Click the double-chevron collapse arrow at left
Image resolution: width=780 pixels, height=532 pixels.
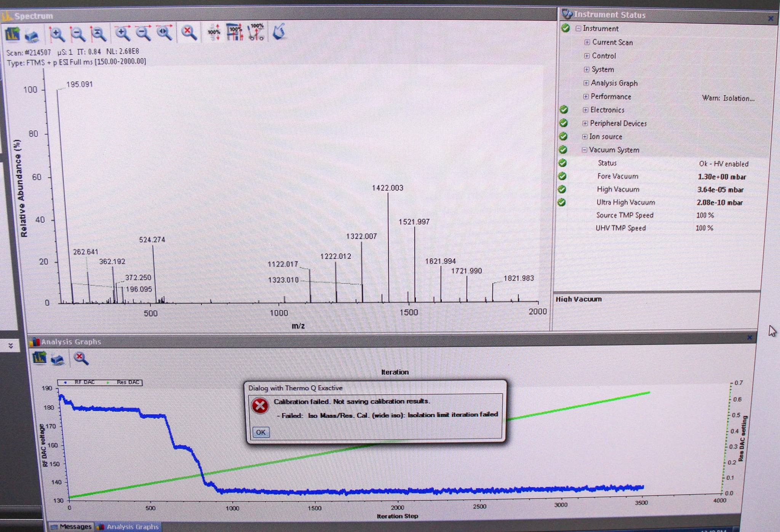11,346
